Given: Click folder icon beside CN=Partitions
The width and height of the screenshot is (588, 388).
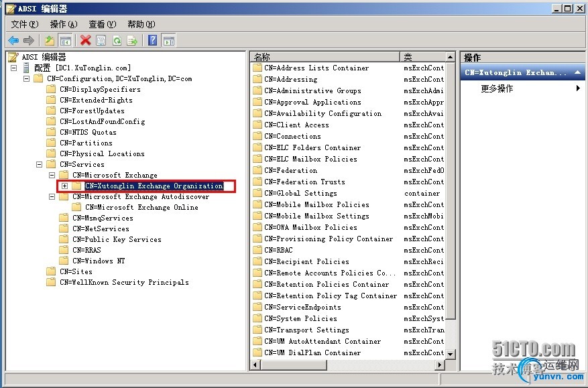Looking at the screenshot, I should [51, 143].
